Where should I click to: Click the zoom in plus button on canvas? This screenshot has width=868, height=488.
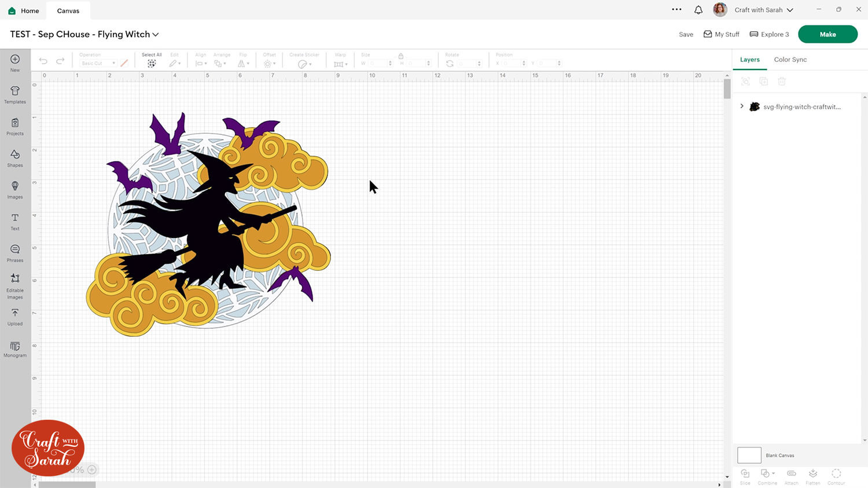click(x=92, y=469)
